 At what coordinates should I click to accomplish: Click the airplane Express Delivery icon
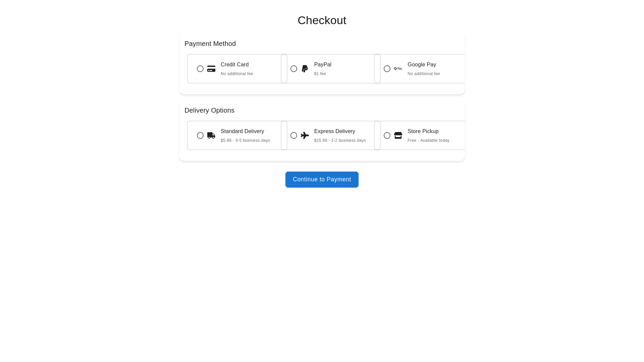pos(305,135)
